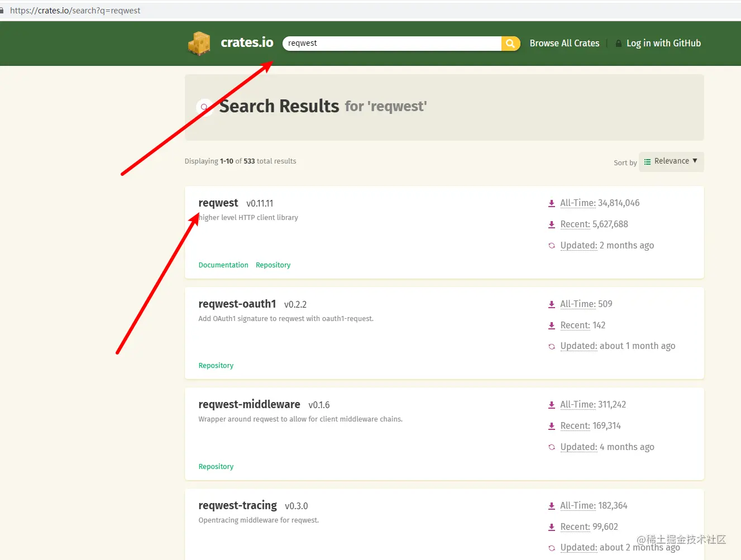Screen dimensions: 741x560
Task: Click the reqwest-middleware wrapper description
Action: click(300, 419)
